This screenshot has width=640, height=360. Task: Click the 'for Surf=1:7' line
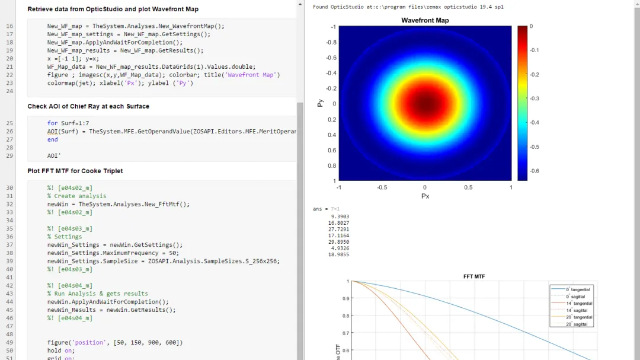(68, 123)
